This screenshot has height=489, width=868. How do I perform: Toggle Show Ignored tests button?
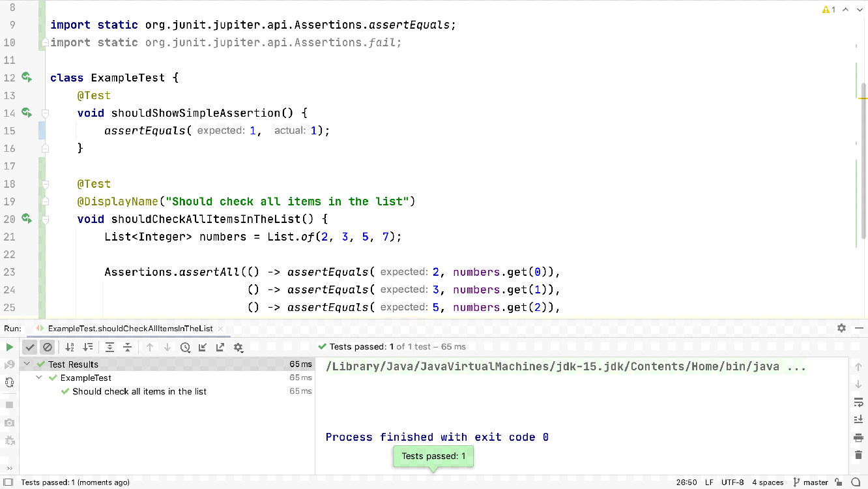click(x=48, y=348)
